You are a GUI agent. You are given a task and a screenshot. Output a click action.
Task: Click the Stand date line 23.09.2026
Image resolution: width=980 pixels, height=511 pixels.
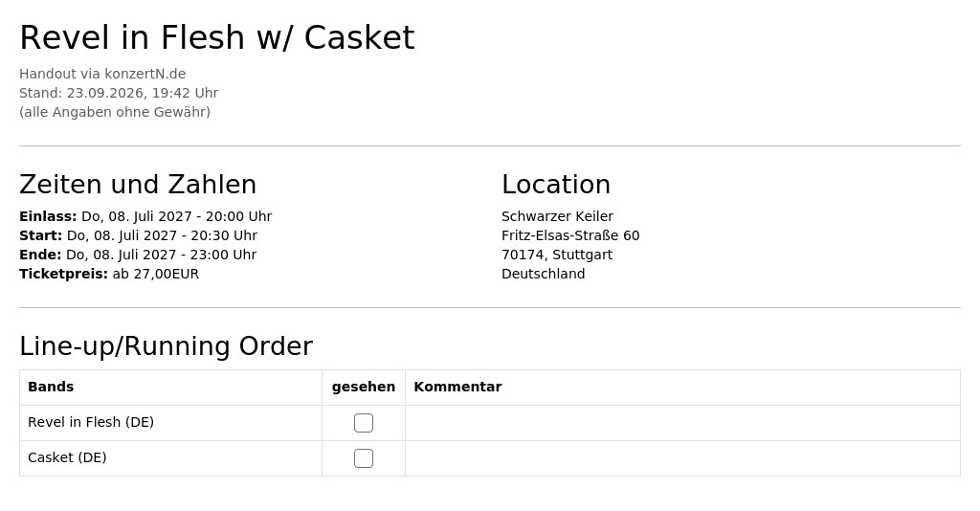click(x=119, y=93)
